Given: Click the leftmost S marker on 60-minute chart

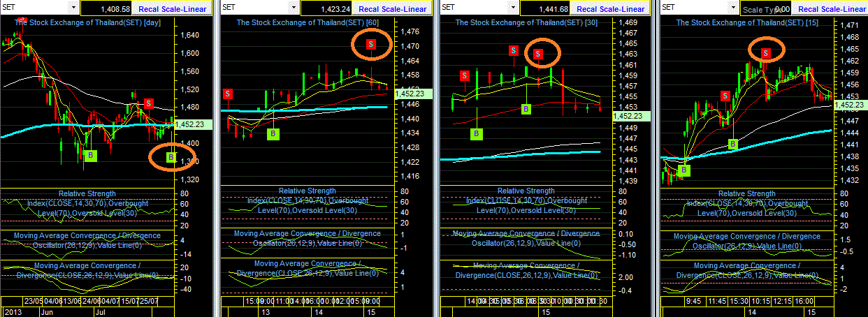Looking at the screenshot, I should pyautogui.click(x=227, y=94).
